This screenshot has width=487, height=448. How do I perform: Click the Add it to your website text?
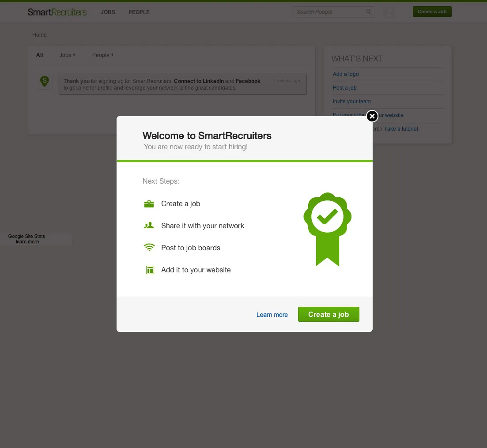coord(196,270)
